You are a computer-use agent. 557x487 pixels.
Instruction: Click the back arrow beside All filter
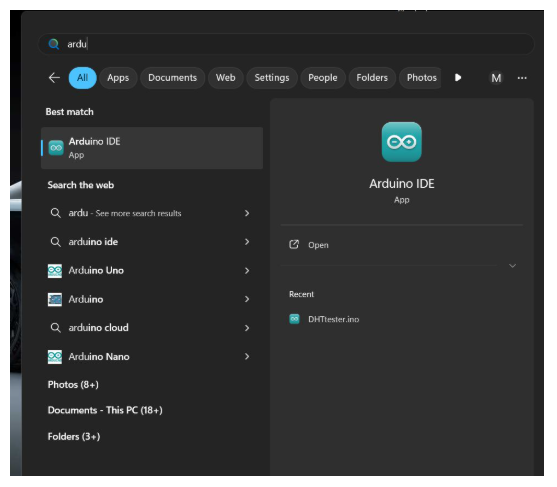click(54, 77)
